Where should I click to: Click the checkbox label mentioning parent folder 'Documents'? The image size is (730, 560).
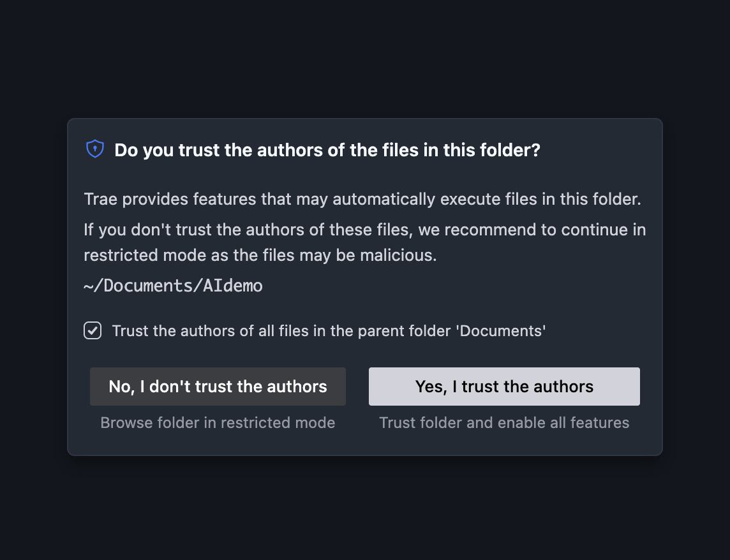(x=329, y=330)
